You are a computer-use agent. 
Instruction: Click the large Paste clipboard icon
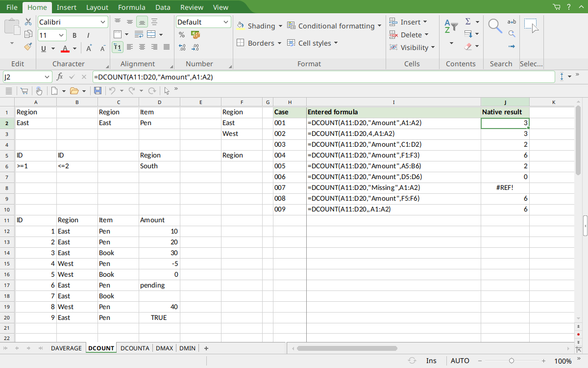(12, 26)
